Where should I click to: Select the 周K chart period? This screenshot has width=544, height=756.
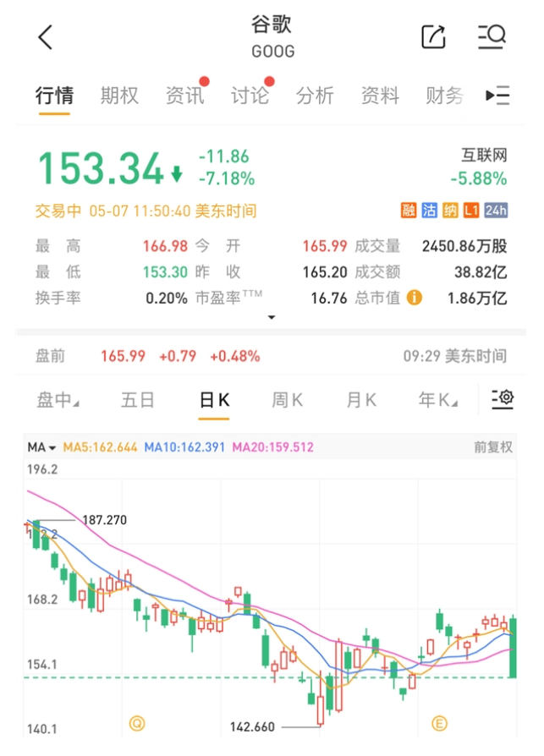pos(287,400)
